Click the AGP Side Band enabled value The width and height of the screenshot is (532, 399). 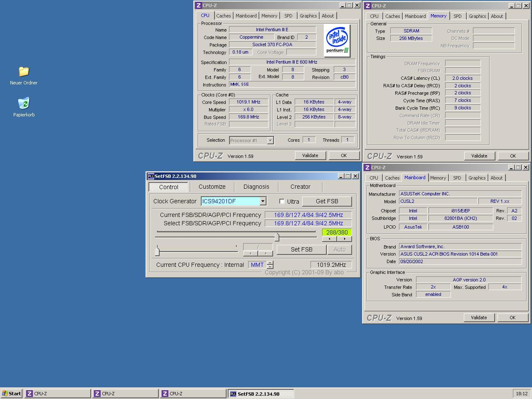point(433,294)
